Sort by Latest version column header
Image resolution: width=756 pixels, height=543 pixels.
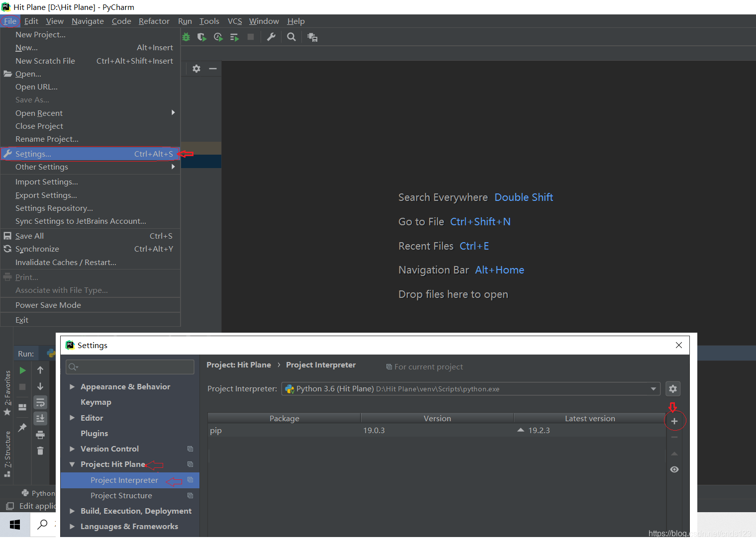click(x=590, y=418)
